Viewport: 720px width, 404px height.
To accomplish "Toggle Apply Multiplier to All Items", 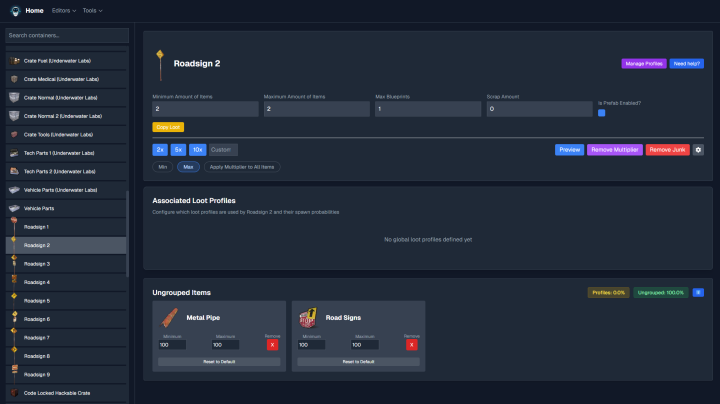I will (x=242, y=167).
